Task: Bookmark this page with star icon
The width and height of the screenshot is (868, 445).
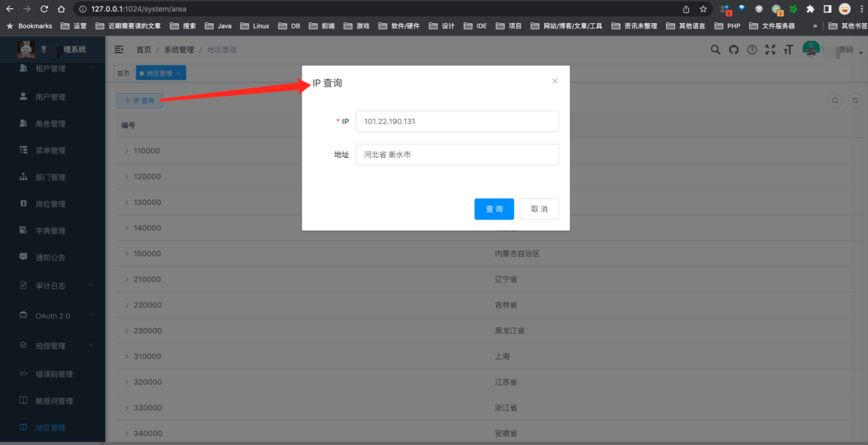Action: (x=703, y=9)
